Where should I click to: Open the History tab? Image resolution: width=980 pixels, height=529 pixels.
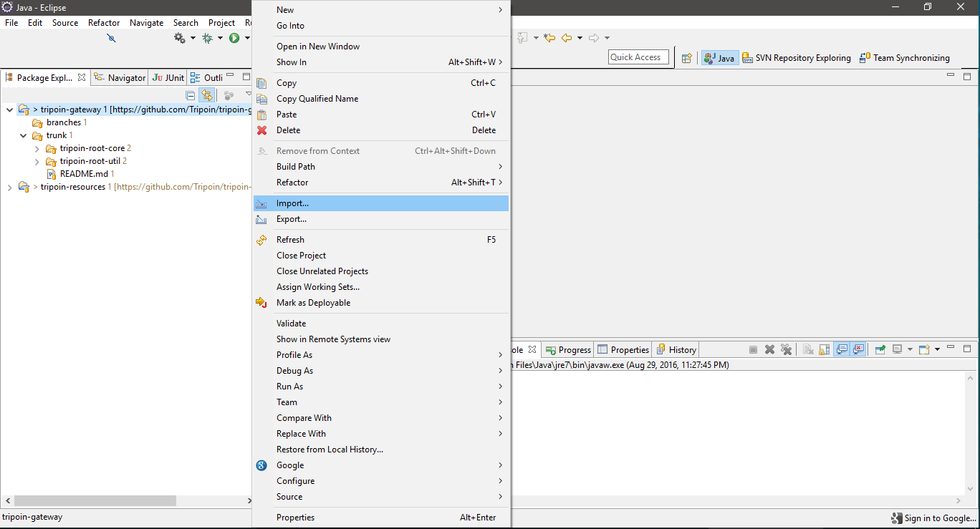(x=676, y=350)
